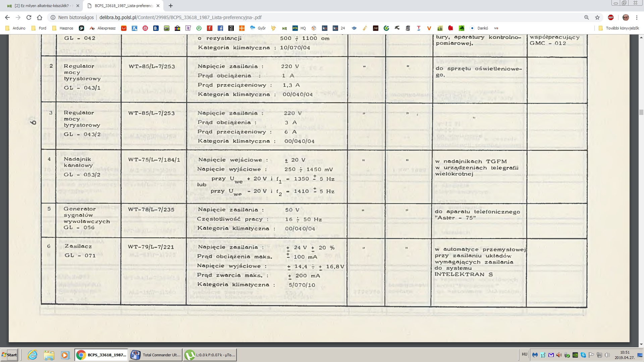Screen dimensions: 644x362
Task: Go to the home page
Action: [40, 17]
